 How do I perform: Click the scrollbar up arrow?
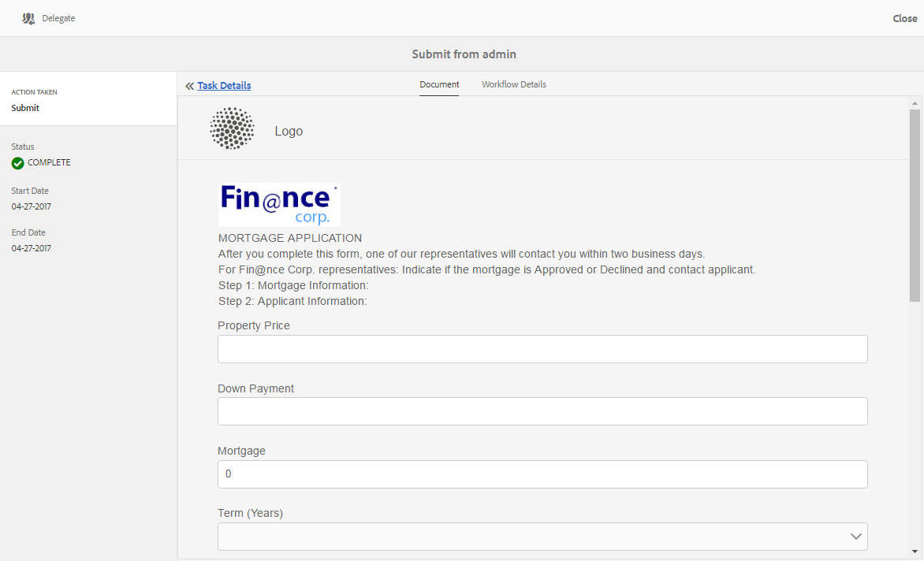click(915, 103)
